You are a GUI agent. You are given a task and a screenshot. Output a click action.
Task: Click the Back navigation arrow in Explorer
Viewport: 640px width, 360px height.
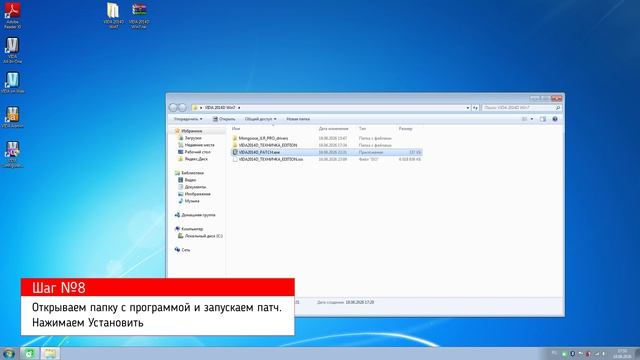point(173,107)
